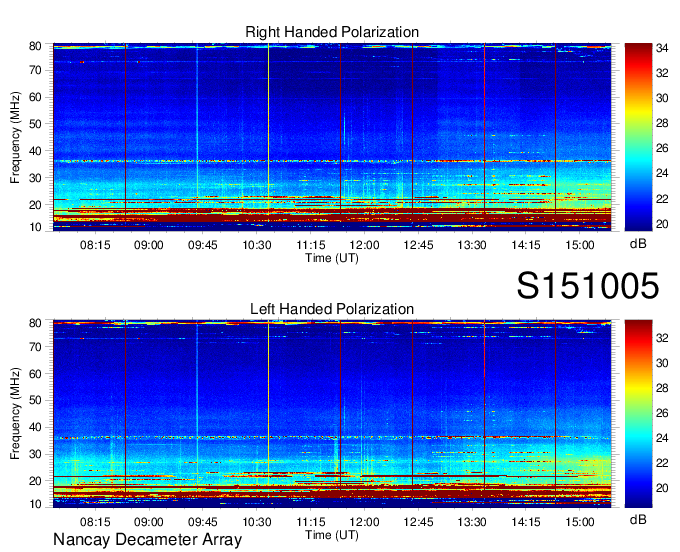Click 09:45 tick on Right Handed time axis
This screenshot has width=680, height=552.
[203, 245]
